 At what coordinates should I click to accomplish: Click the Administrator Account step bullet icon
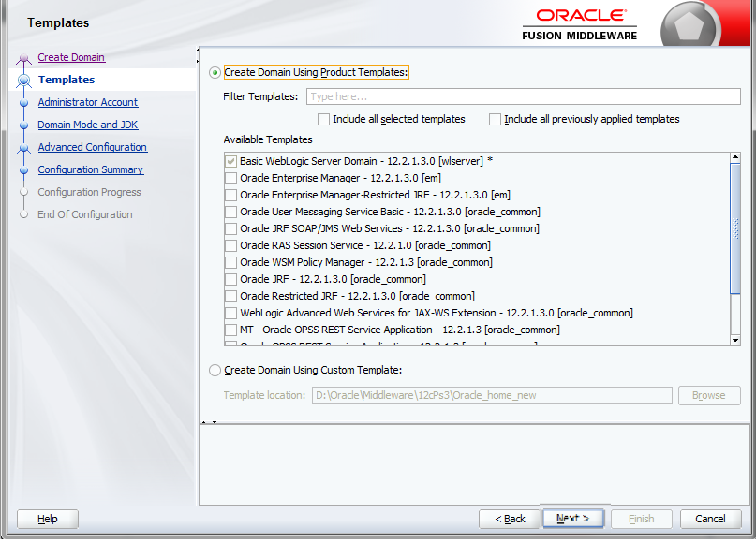(23, 103)
